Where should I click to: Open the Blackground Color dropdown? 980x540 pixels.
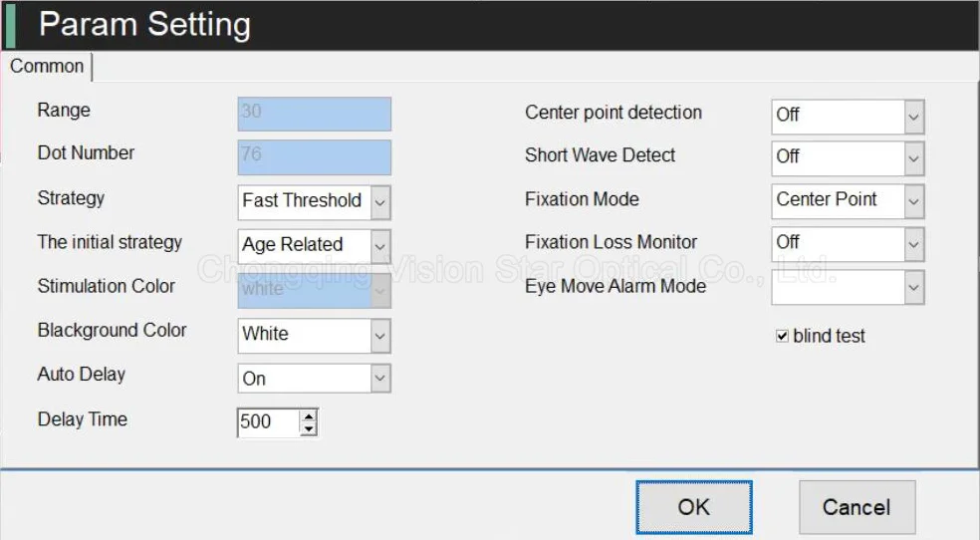pos(379,336)
